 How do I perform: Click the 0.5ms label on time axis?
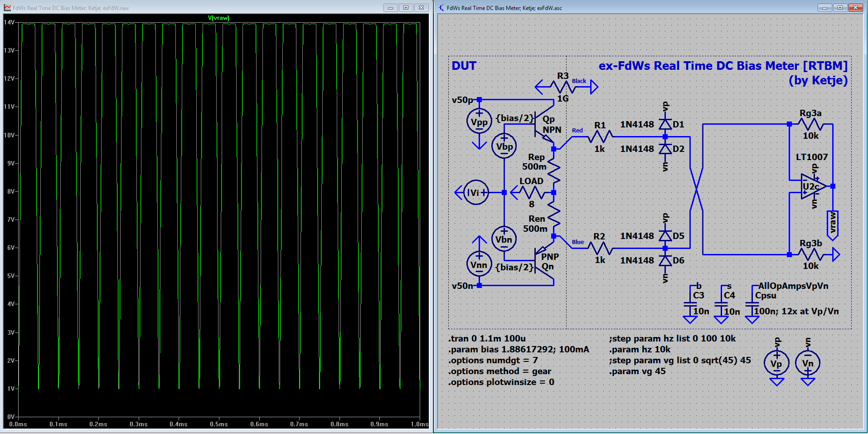[218, 424]
